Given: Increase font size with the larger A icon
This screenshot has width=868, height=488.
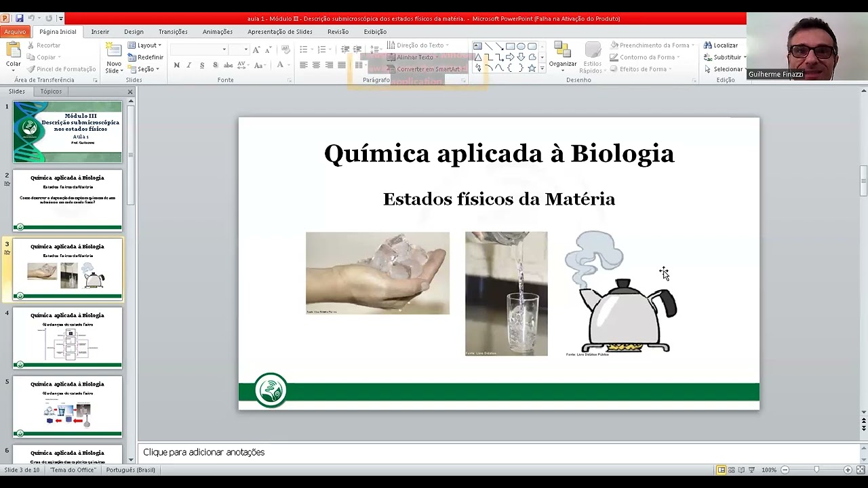Looking at the screenshot, I should pos(256,49).
